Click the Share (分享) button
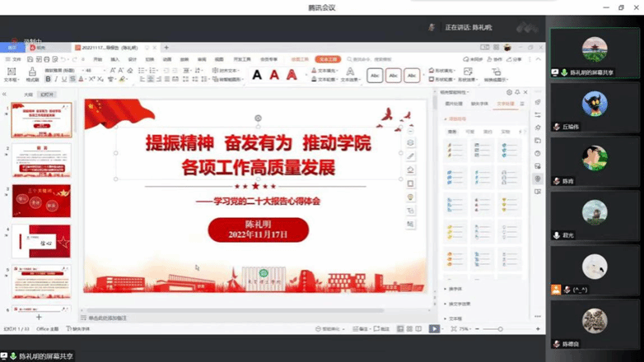 point(516,59)
